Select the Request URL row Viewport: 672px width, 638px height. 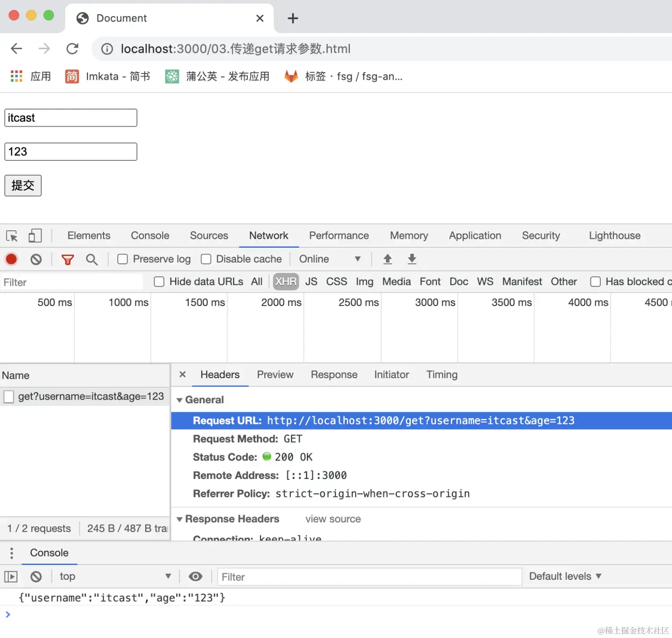pos(422,421)
